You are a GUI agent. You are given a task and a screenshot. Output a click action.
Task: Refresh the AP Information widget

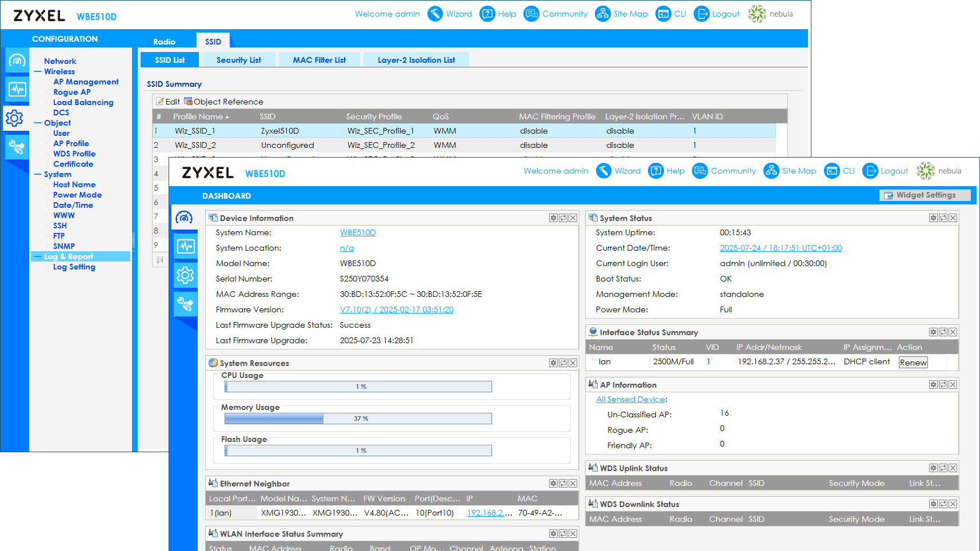tap(943, 385)
